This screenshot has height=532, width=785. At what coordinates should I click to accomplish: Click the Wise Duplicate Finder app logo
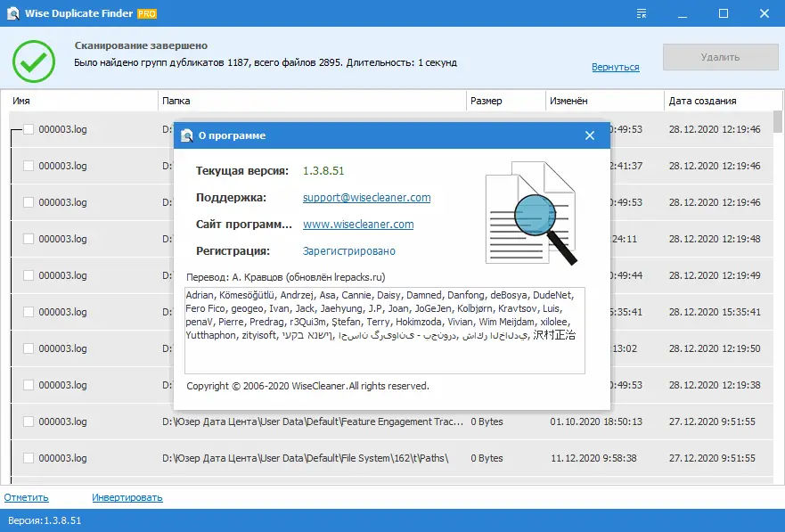13,13
